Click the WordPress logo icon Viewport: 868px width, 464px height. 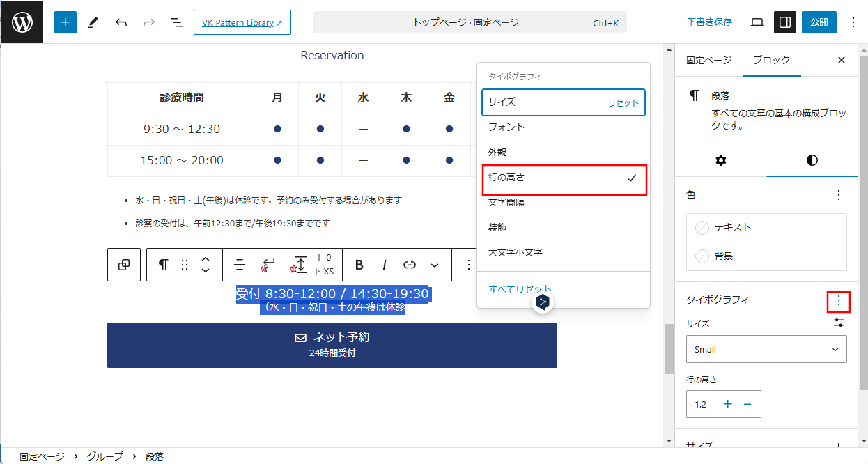22,22
